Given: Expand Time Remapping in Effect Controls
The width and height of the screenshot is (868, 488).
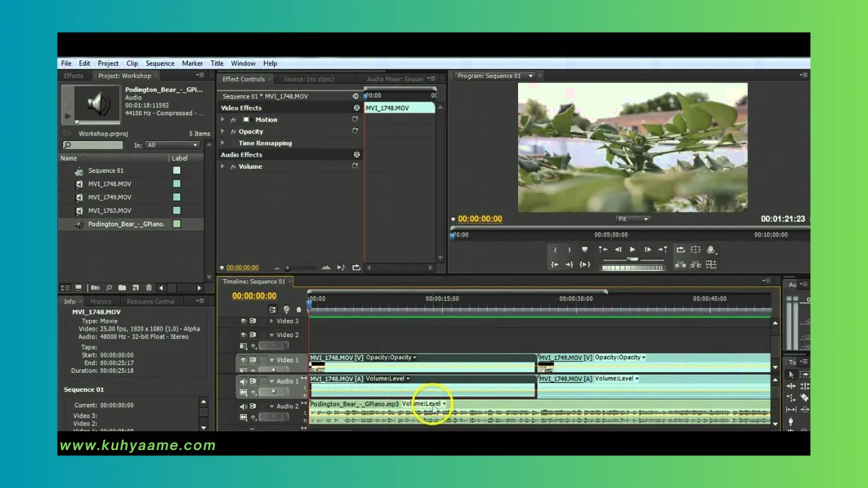Looking at the screenshot, I should pos(222,143).
